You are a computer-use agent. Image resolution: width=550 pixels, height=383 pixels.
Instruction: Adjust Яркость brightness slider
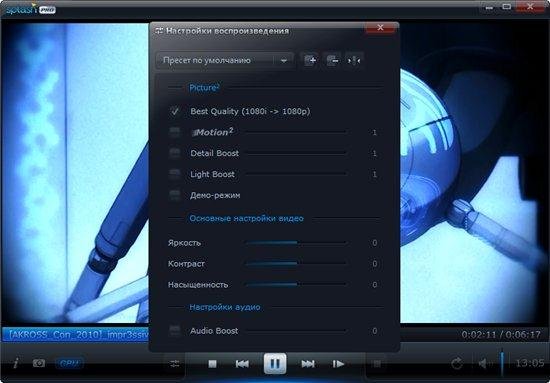(x=296, y=243)
